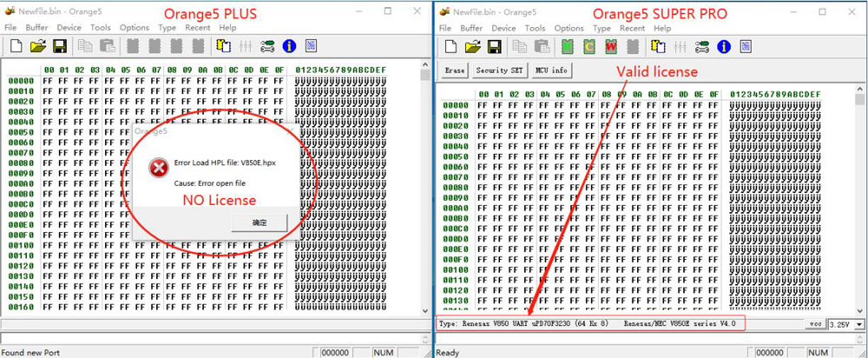Open file using folder icon in Orange5 PLUS toolbar

click(37, 45)
